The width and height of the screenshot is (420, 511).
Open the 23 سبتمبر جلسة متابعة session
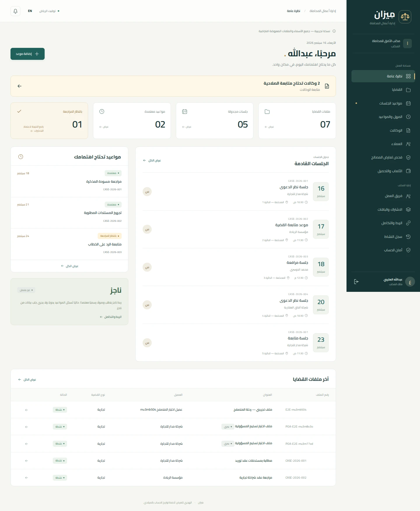[x=236, y=343]
